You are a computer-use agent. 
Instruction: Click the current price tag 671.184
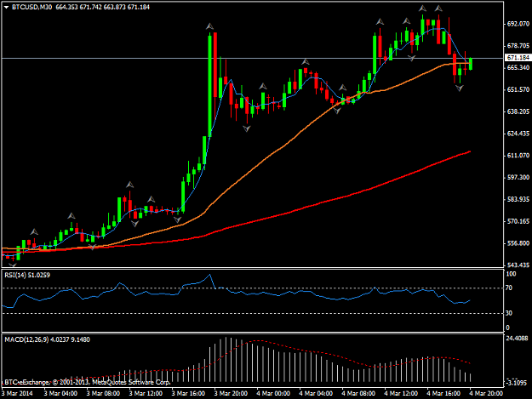518,58
